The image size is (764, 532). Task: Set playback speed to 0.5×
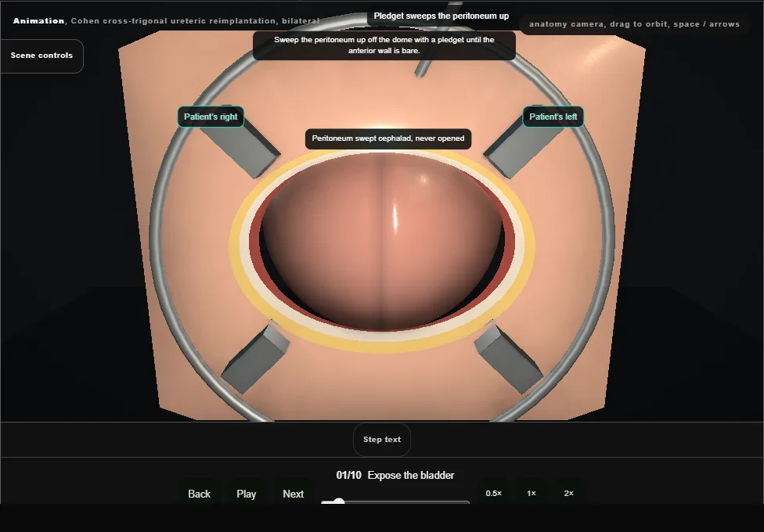pyautogui.click(x=494, y=493)
